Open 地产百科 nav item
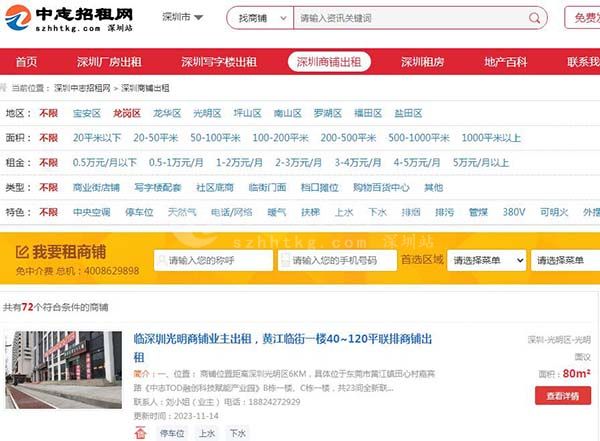This screenshot has height=441, width=600. [x=505, y=62]
